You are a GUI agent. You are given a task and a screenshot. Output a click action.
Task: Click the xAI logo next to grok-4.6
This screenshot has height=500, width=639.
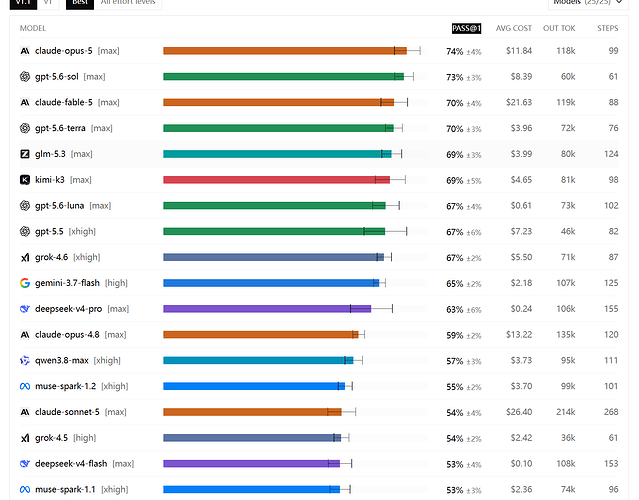(25, 257)
